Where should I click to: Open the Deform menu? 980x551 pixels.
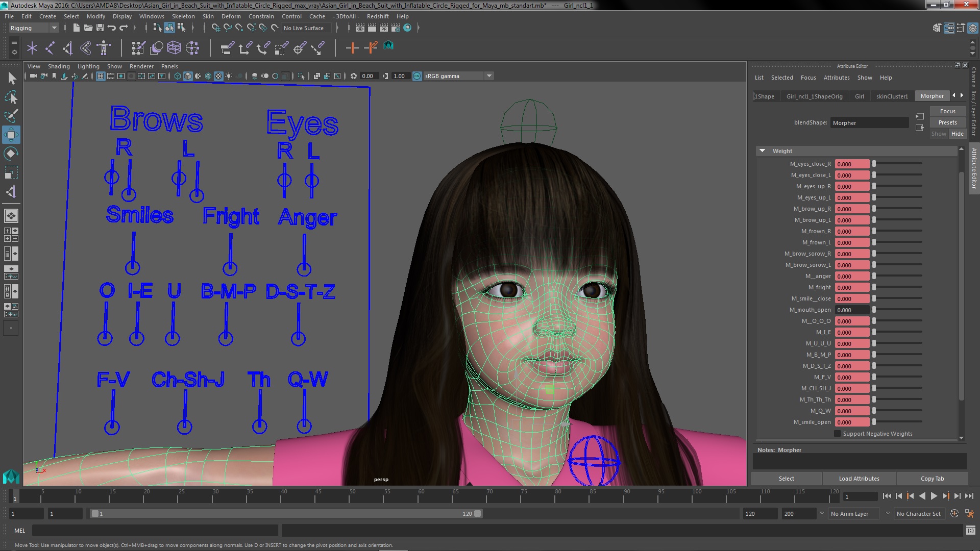[231, 16]
